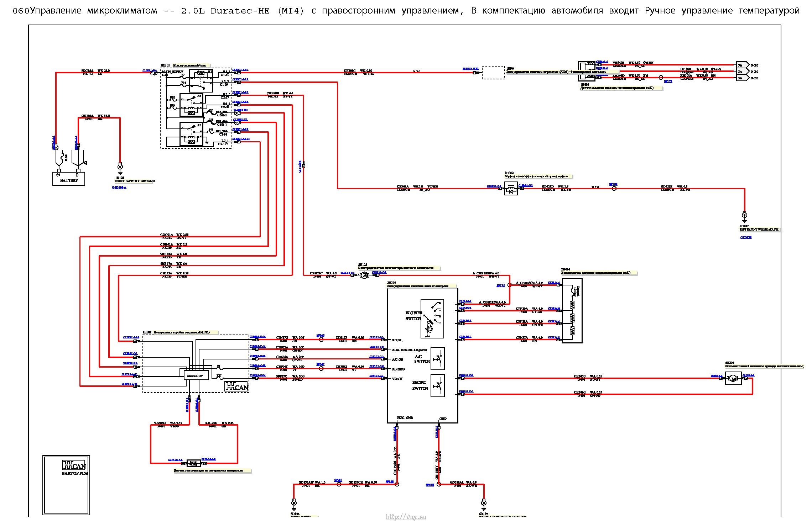Click the 2H123 cooling fan motor symbol

364,275
